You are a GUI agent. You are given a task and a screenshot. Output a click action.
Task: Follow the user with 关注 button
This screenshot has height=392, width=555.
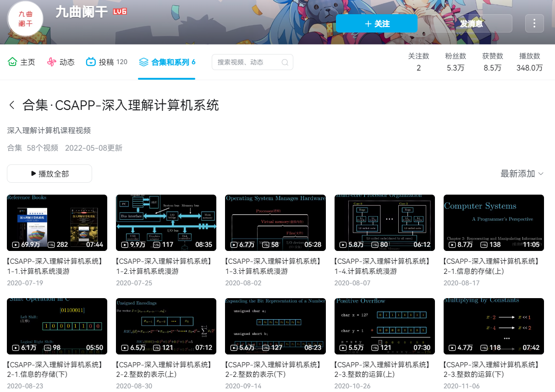tap(377, 23)
